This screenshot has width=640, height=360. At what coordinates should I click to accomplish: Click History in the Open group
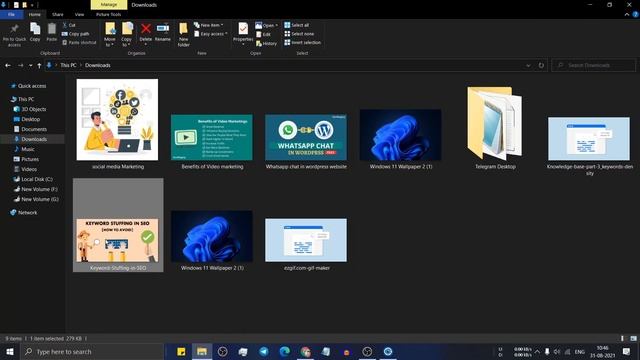(267, 43)
